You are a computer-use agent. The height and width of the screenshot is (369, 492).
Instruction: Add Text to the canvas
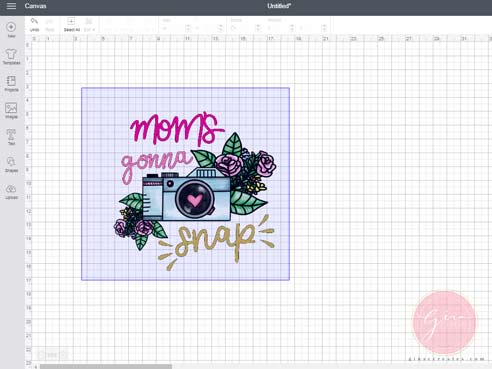point(11,137)
